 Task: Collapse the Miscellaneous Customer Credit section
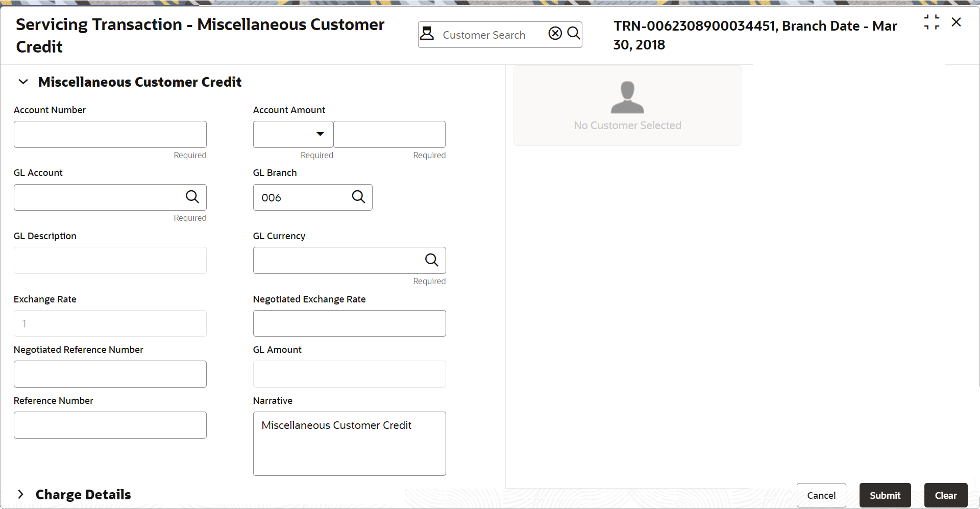pos(23,82)
